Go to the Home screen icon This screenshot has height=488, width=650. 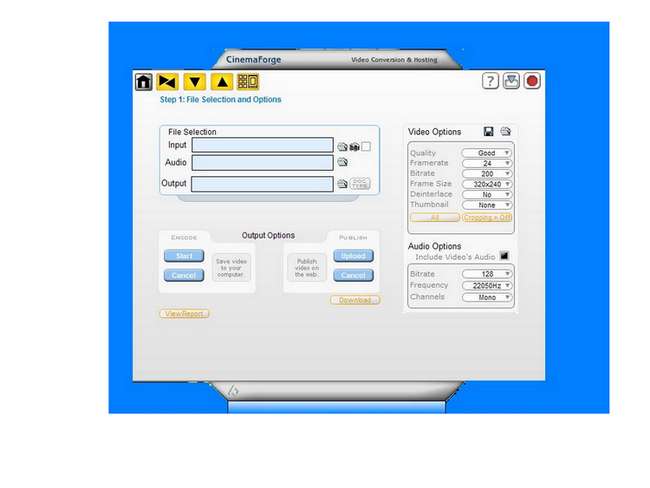(x=144, y=82)
